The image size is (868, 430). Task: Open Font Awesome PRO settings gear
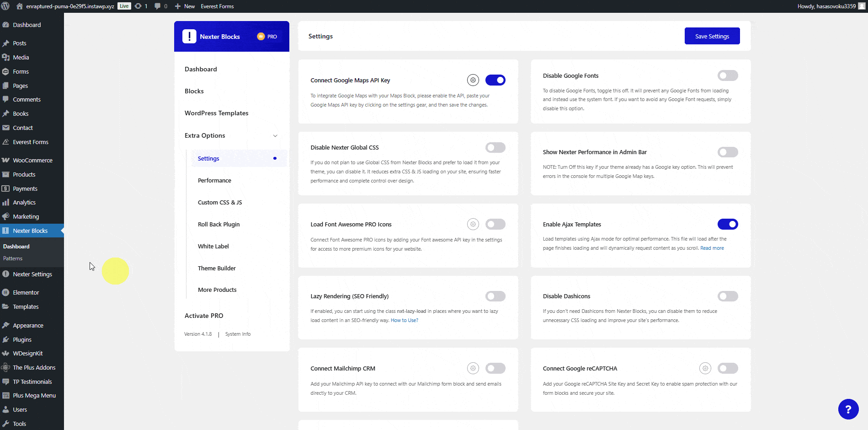(473, 224)
